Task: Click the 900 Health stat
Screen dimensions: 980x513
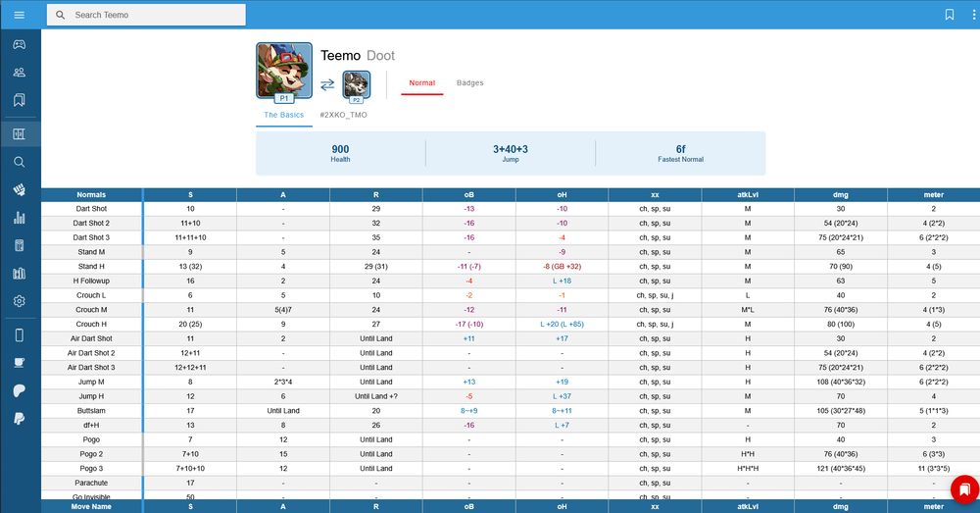Action: [x=340, y=153]
